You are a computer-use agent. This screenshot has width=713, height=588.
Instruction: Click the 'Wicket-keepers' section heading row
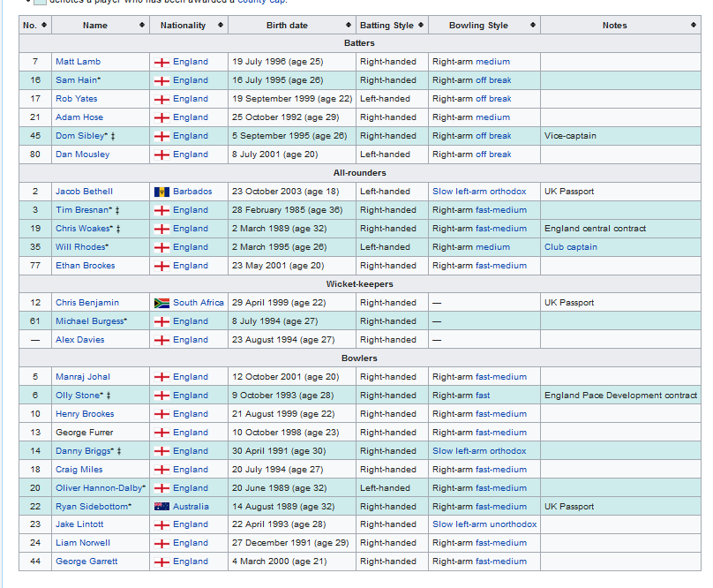pyautogui.click(x=360, y=284)
